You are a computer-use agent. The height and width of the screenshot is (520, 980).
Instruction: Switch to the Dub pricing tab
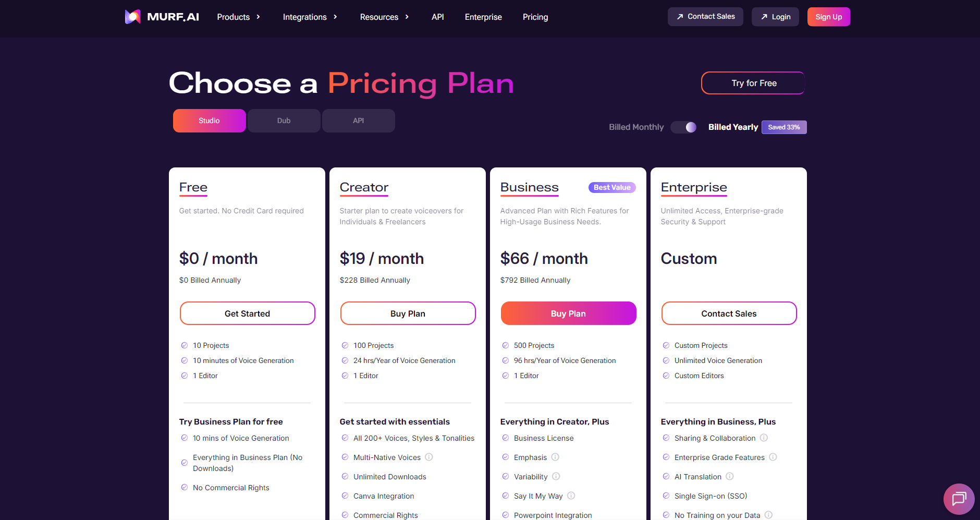[284, 120]
